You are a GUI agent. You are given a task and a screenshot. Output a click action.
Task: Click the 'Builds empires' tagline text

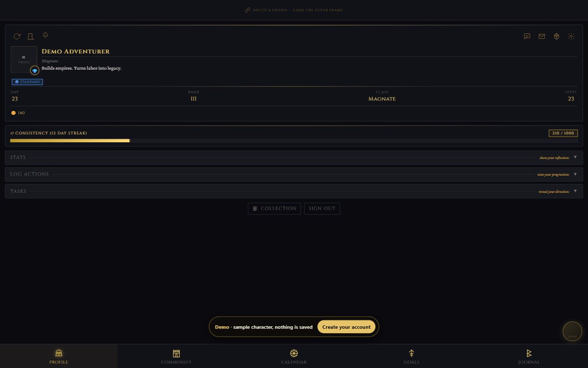(81, 68)
